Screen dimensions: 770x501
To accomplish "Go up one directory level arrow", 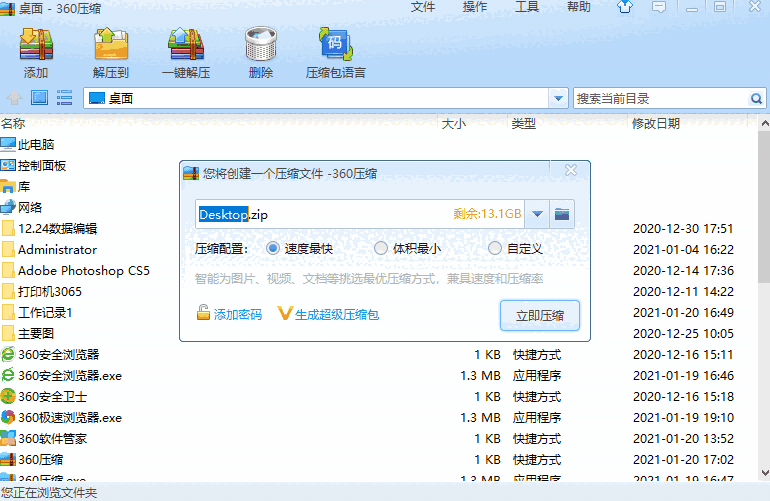I will [x=14, y=98].
